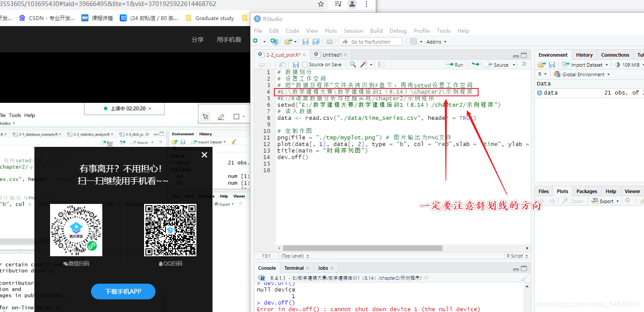Screen dimensions: 644x312
Task: Click the Find/Replace magnifier icon
Action: coord(353,64)
